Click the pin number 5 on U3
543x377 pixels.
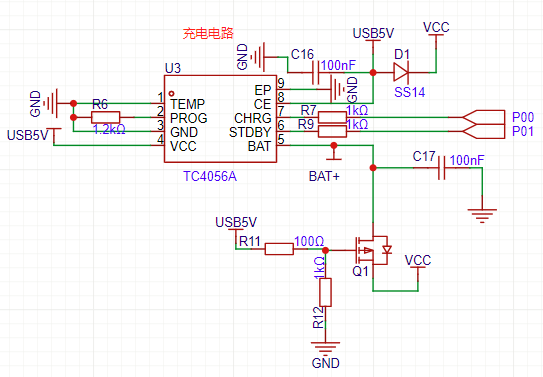tap(281, 140)
